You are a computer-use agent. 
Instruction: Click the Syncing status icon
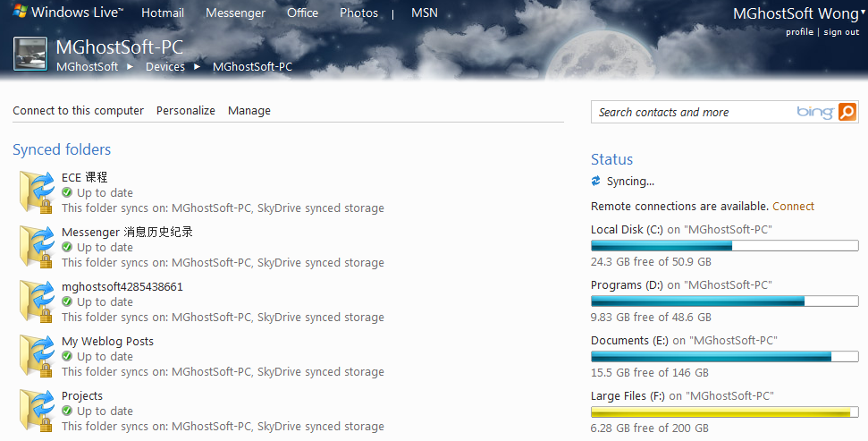pyautogui.click(x=596, y=182)
